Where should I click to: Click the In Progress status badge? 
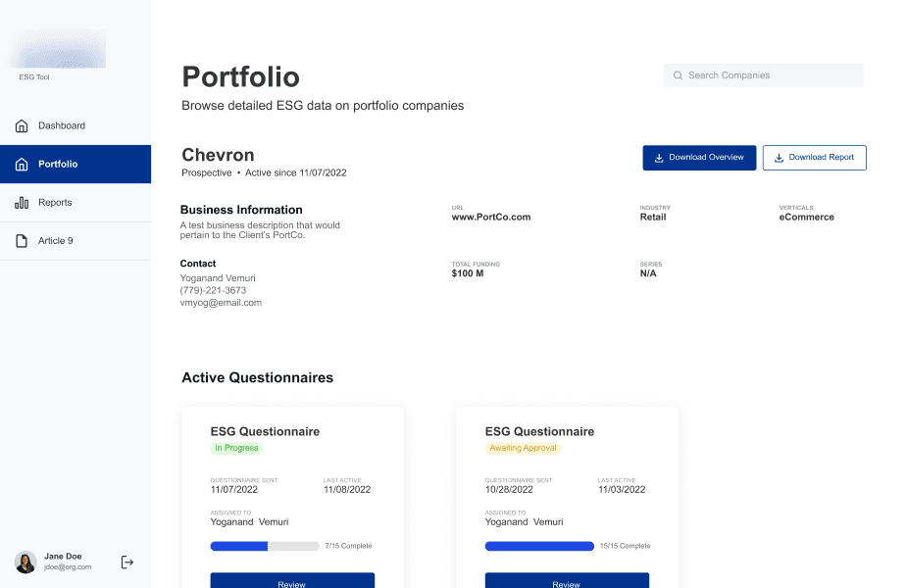(x=236, y=448)
